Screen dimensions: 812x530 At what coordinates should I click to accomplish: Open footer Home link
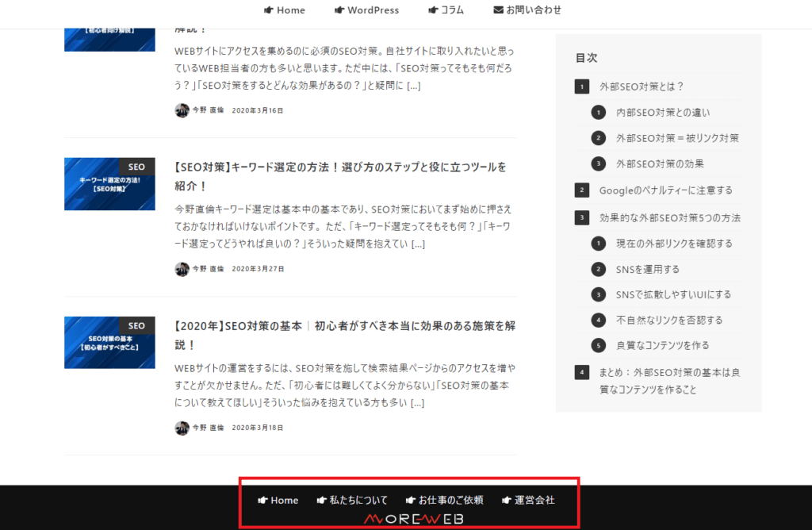click(x=285, y=501)
